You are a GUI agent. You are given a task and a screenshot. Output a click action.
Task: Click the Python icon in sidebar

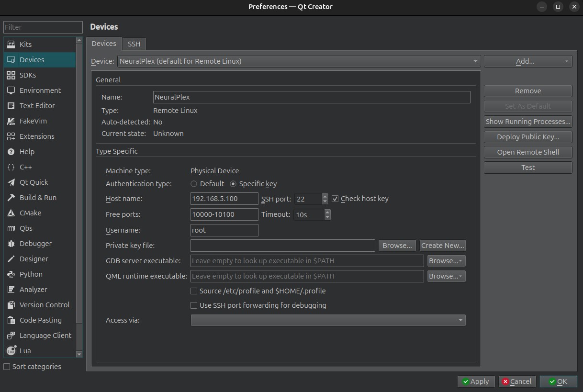click(11, 274)
